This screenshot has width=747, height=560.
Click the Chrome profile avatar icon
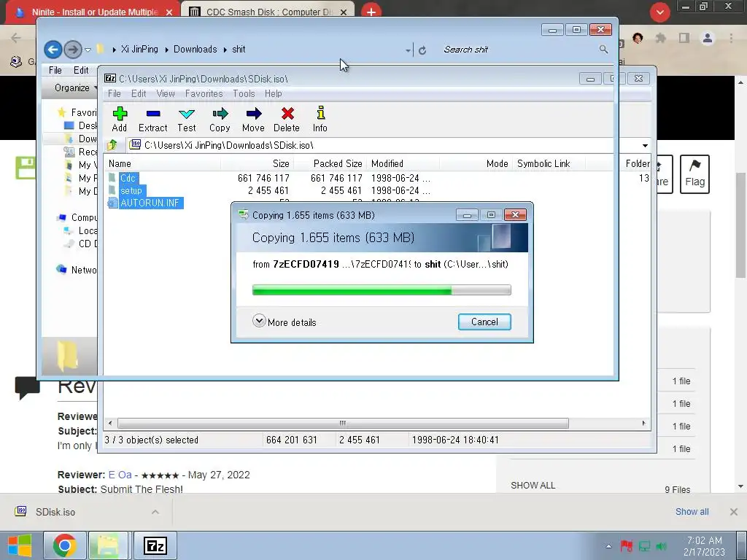[x=708, y=38]
